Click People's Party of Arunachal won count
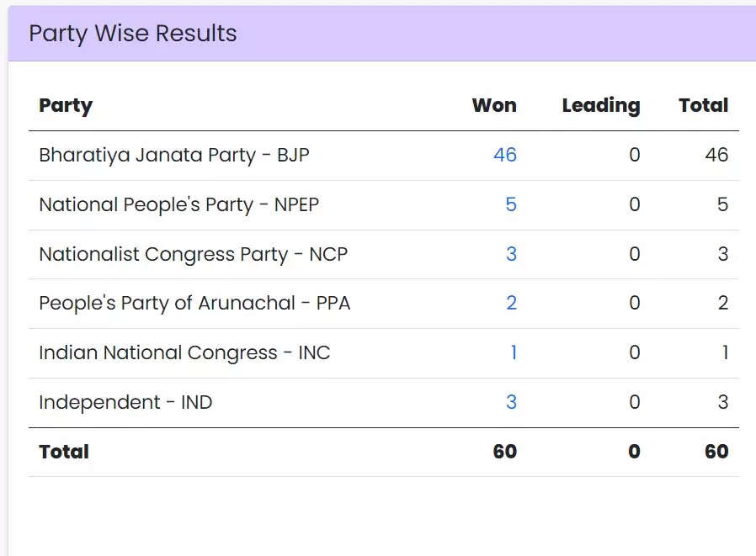The image size is (756, 556). pyautogui.click(x=510, y=304)
